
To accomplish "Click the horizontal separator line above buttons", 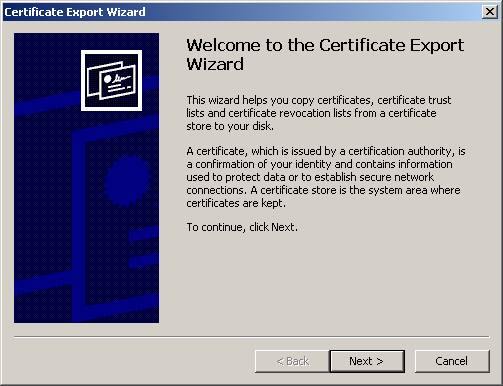I will click(252, 337).
